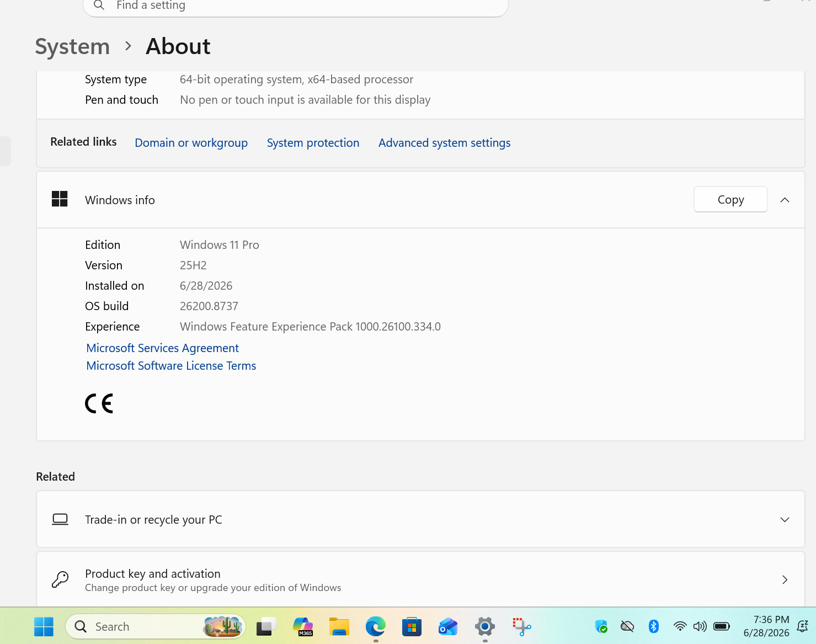The height and width of the screenshot is (644, 816).
Task: Click the Bluetooth tray icon
Action: coord(654,626)
